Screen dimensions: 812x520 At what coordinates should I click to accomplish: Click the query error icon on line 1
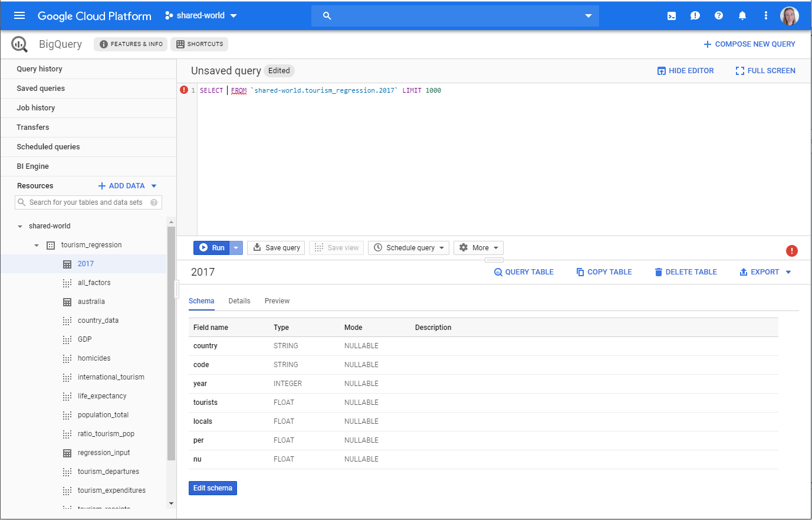click(x=184, y=90)
